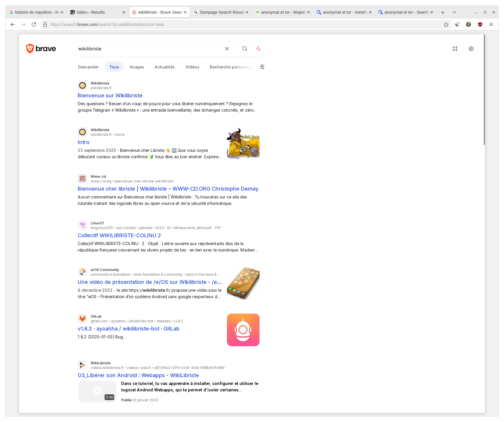Click the wikilibriste search input field
Image resolution: width=504 pixels, height=422 pixels.
(149, 49)
